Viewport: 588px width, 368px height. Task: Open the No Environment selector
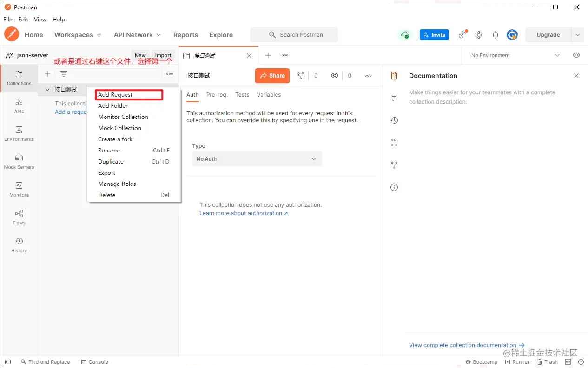(x=515, y=55)
